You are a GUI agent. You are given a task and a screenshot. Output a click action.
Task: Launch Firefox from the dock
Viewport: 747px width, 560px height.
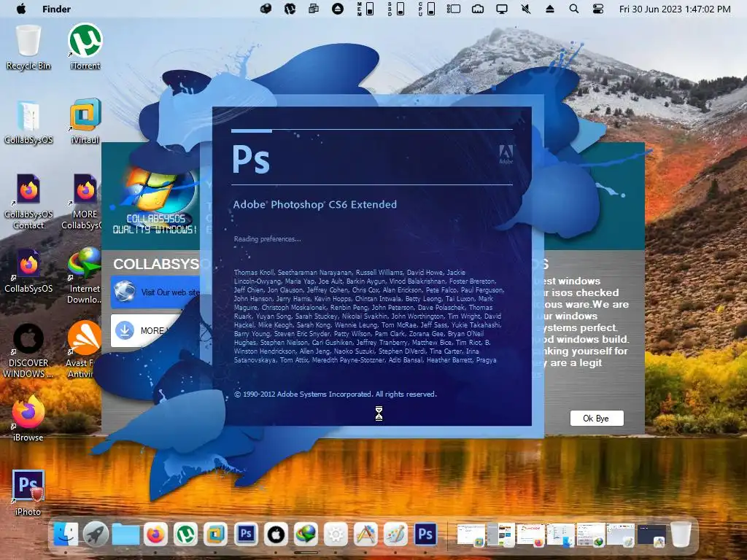coord(156,534)
